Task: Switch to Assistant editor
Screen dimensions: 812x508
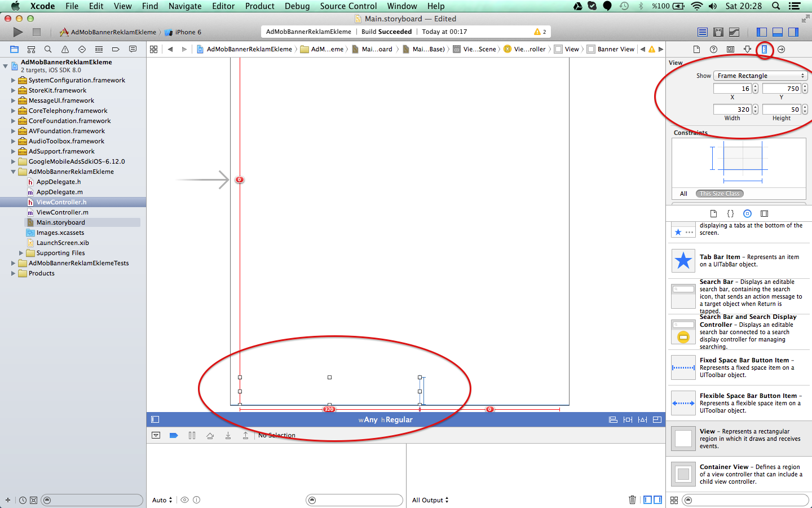Action: coord(718,32)
